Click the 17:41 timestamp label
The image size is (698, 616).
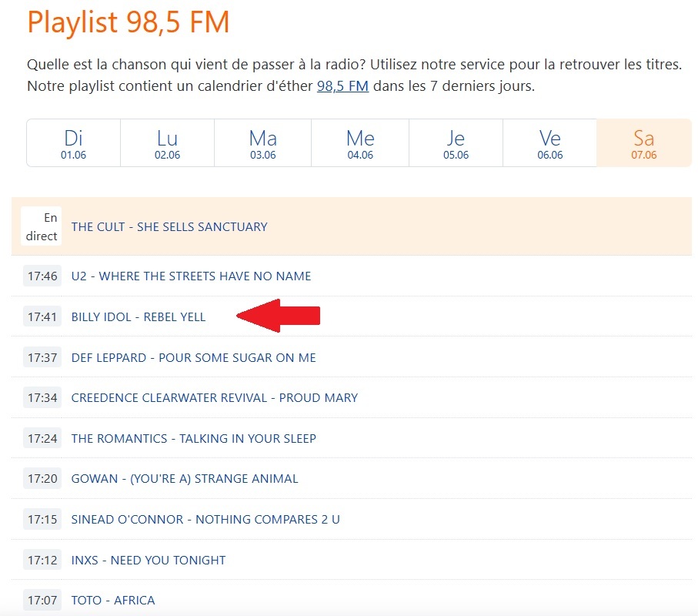pos(42,316)
